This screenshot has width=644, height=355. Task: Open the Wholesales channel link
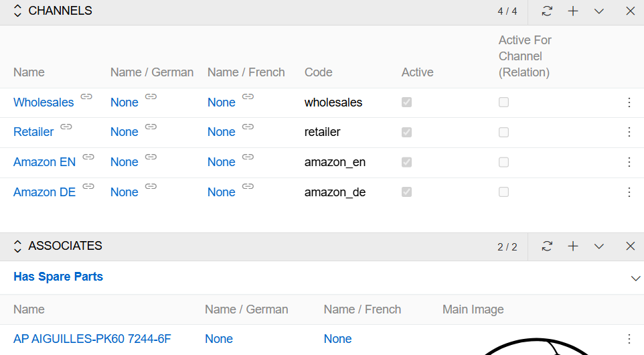(44, 102)
